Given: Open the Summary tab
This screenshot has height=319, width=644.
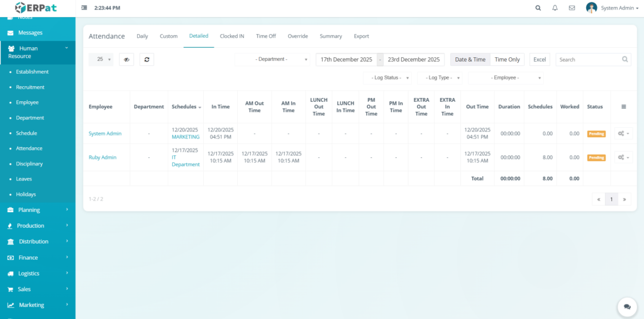Looking at the screenshot, I should (330, 36).
